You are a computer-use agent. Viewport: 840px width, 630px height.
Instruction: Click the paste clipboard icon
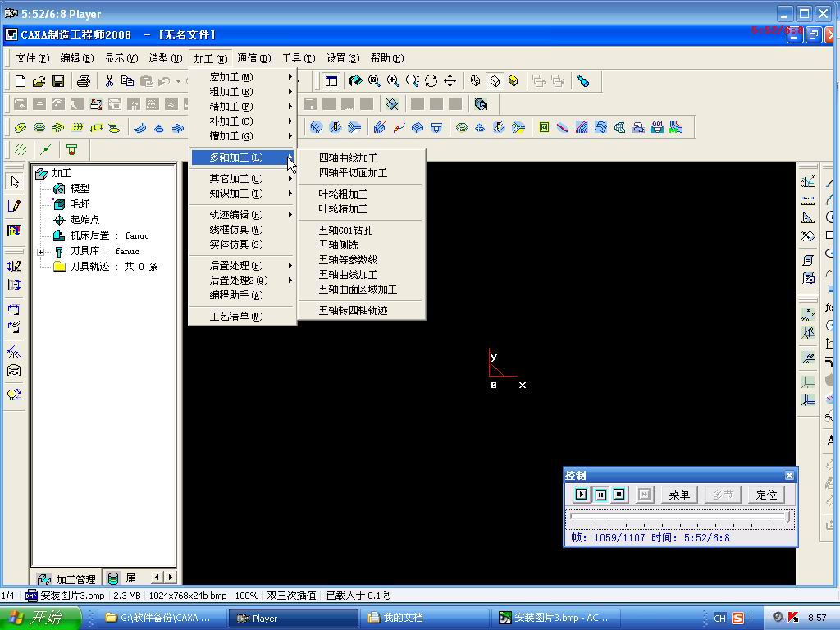point(146,81)
